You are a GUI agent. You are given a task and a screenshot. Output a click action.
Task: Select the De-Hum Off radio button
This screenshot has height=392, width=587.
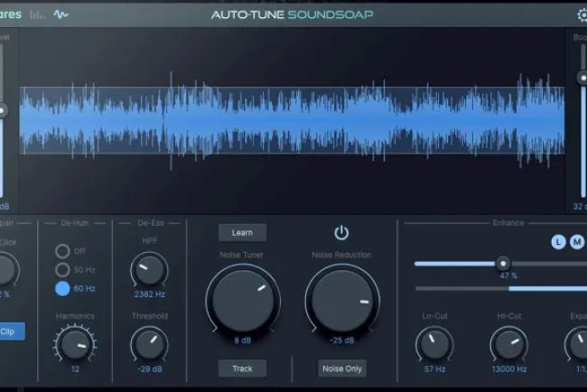pos(62,251)
